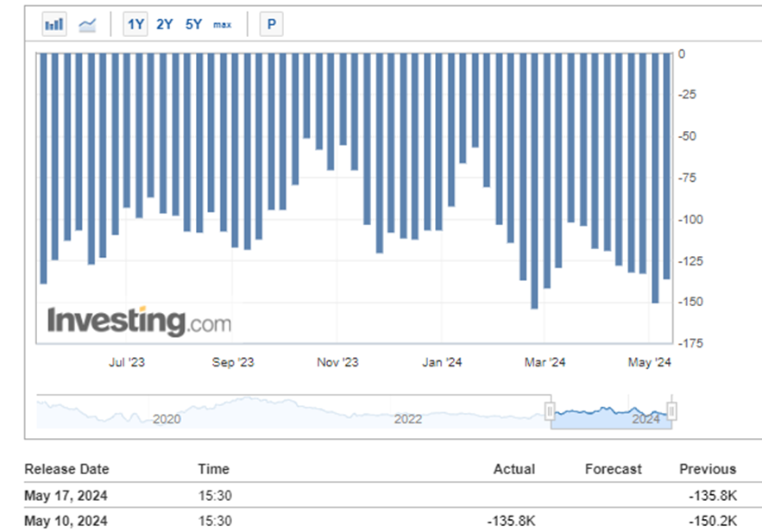Click the lowest bar near Mar '24
The image size is (762, 532).
click(534, 181)
